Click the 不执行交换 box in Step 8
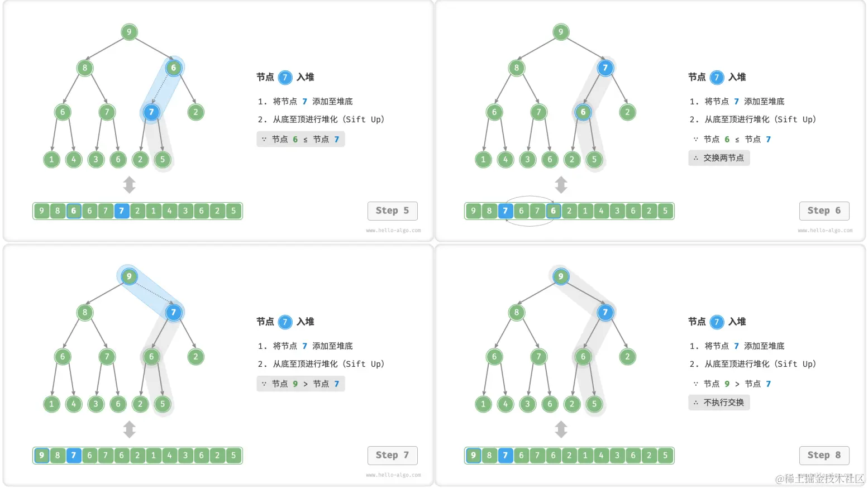This screenshot has height=488, width=868. [719, 403]
